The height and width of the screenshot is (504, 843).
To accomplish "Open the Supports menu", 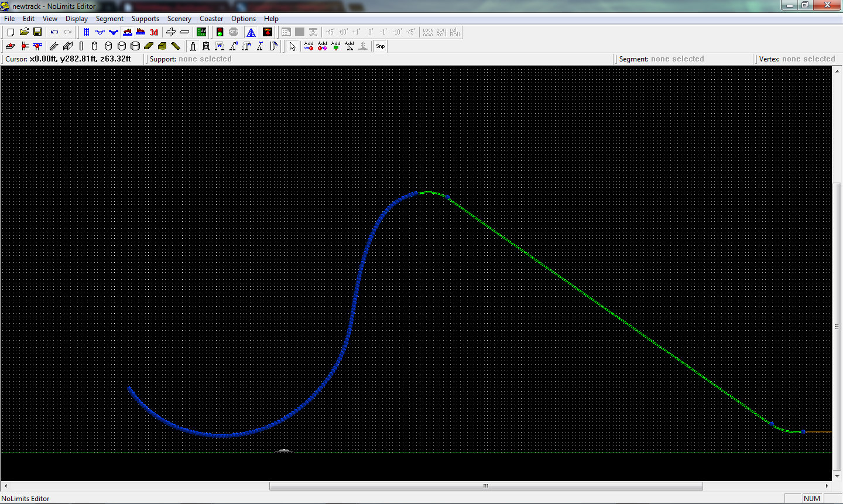I will pos(145,19).
